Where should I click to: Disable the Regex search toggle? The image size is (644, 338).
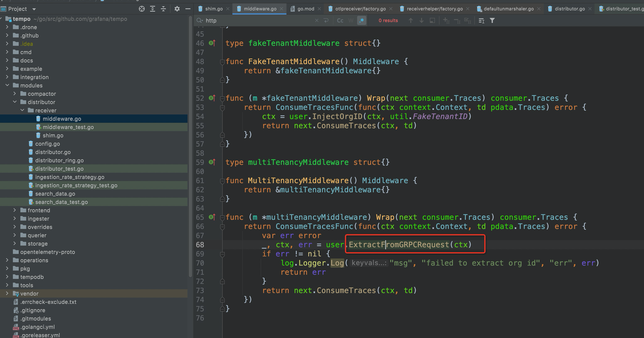tap(361, 21)
